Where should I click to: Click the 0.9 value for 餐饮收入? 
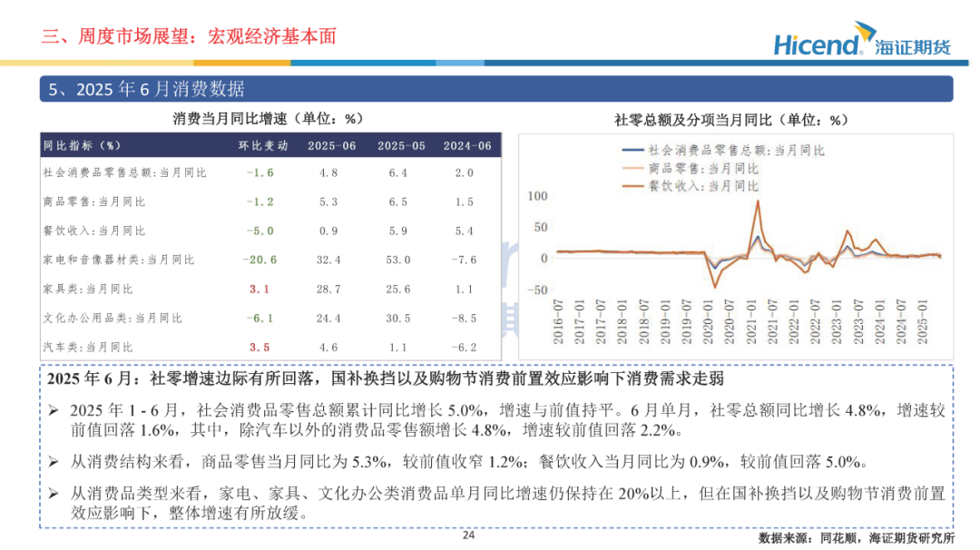pyautogui.click(x=328, y=231)
